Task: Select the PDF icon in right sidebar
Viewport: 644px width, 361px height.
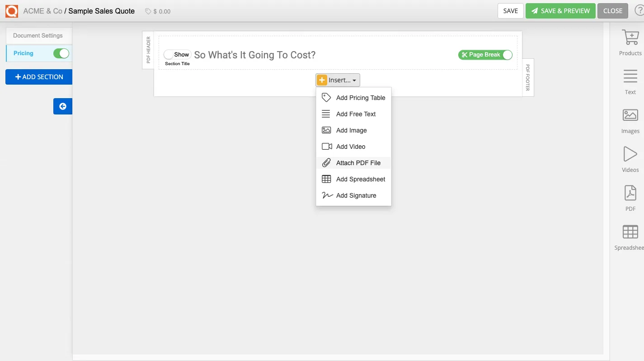Action: pos(630,193)
